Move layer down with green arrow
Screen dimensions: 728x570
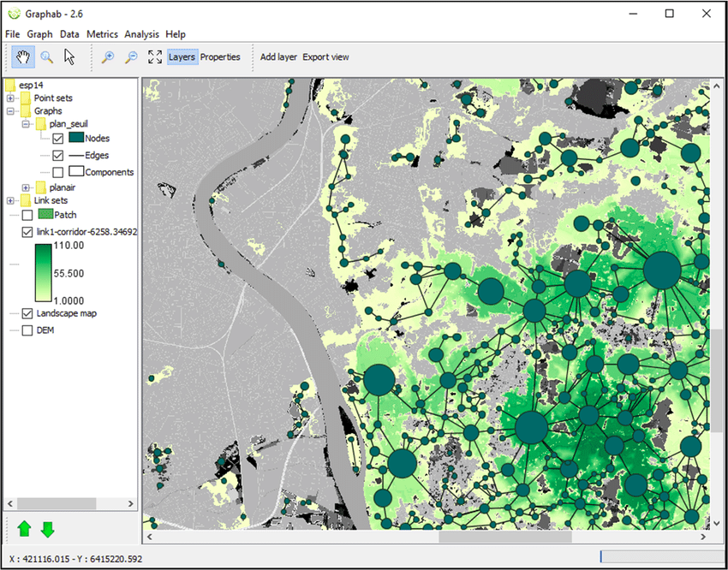pyautogui.click(x=48, y=529)
